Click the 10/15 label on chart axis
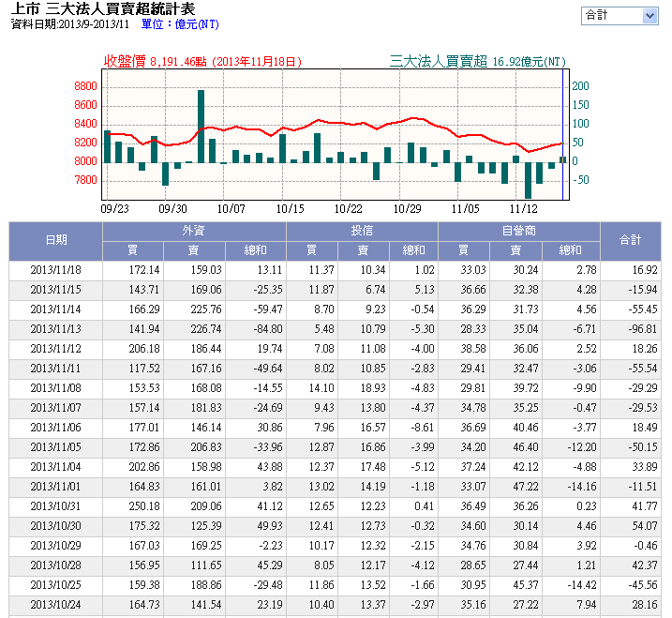The height and width of the screenshot is (618, 672). (291, 209)
